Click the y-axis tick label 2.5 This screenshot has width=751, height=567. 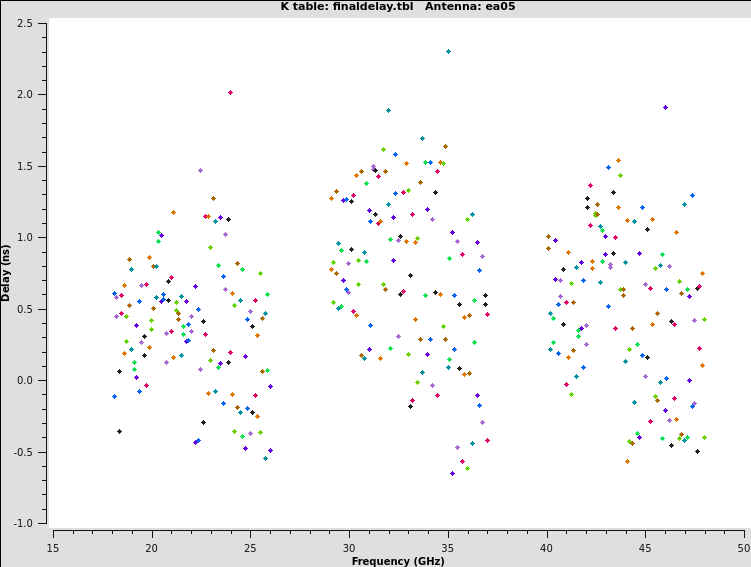point(25,23)
